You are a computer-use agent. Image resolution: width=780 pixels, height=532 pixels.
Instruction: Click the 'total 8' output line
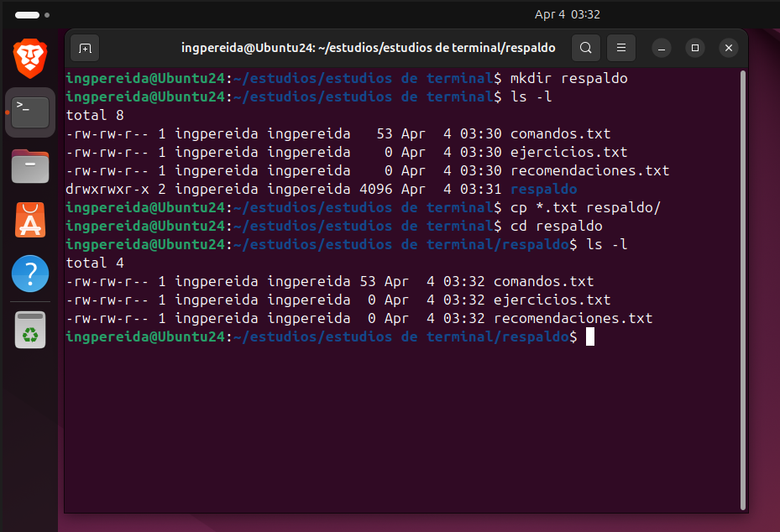click(x=95, y=115)
